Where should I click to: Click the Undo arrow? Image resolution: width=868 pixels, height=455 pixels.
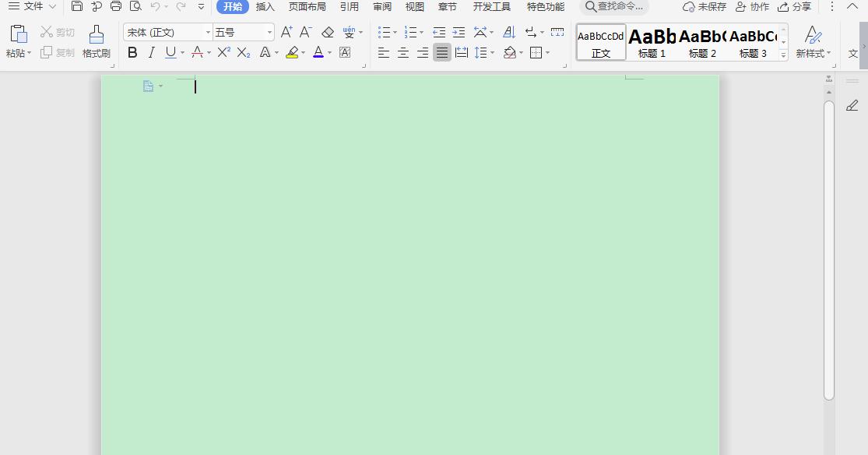[x=156, y=7]
